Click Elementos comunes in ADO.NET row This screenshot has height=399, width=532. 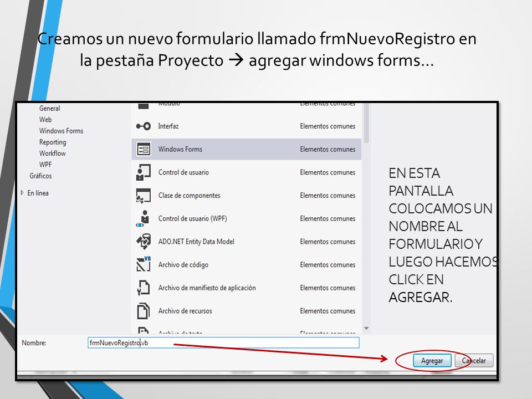tap(328, 242)
